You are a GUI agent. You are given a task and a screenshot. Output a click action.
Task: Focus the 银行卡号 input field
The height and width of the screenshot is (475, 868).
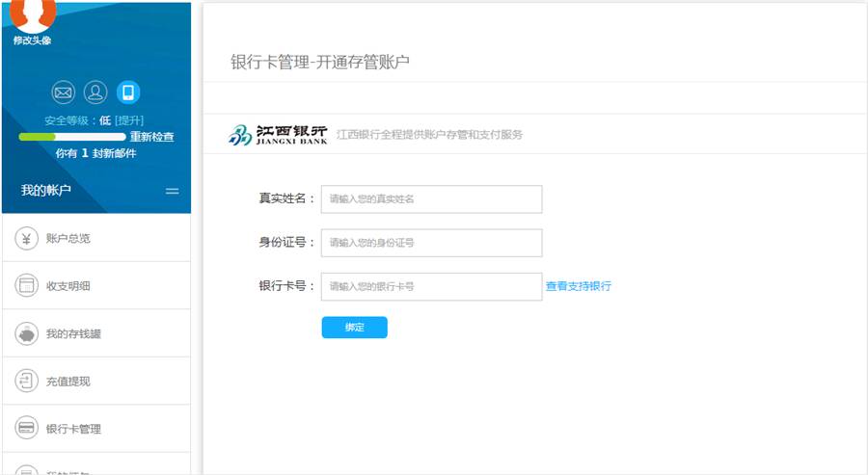pos(431,286)
